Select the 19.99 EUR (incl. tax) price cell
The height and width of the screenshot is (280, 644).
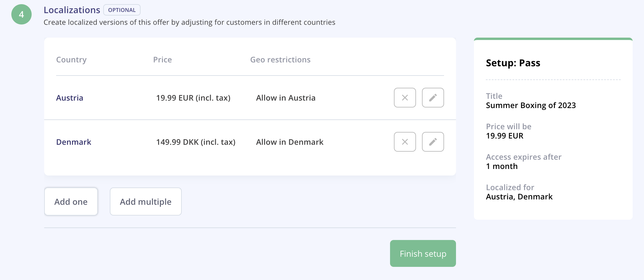[x=193, y=98]
